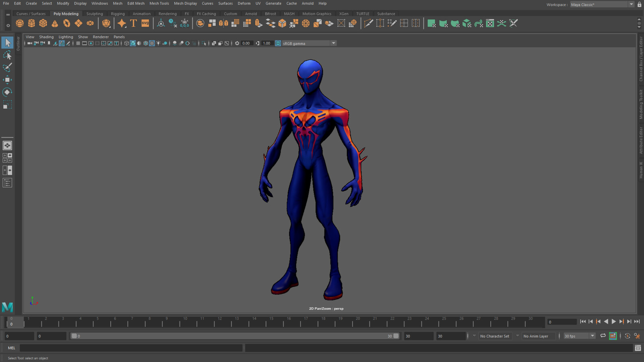This screenshot has height=362, width=644.
Task: Switch to the Sculpting shelf tab
Action: pos(95,14)
